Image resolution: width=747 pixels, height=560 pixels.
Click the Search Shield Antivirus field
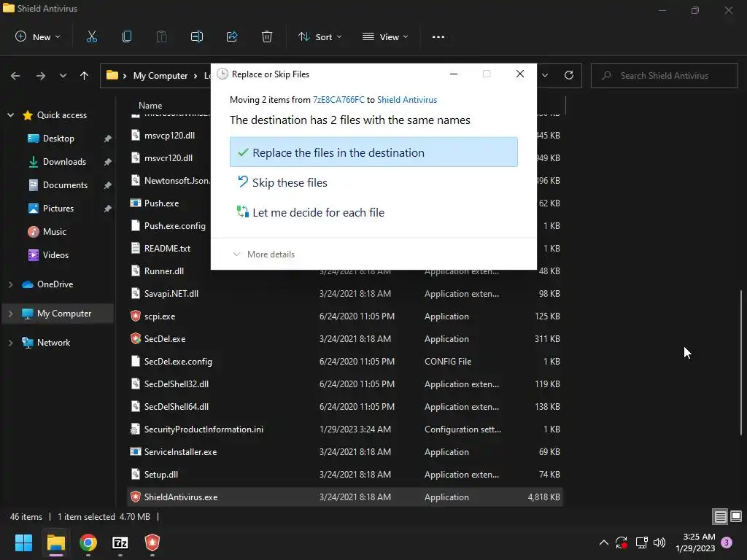click(664, 76)
